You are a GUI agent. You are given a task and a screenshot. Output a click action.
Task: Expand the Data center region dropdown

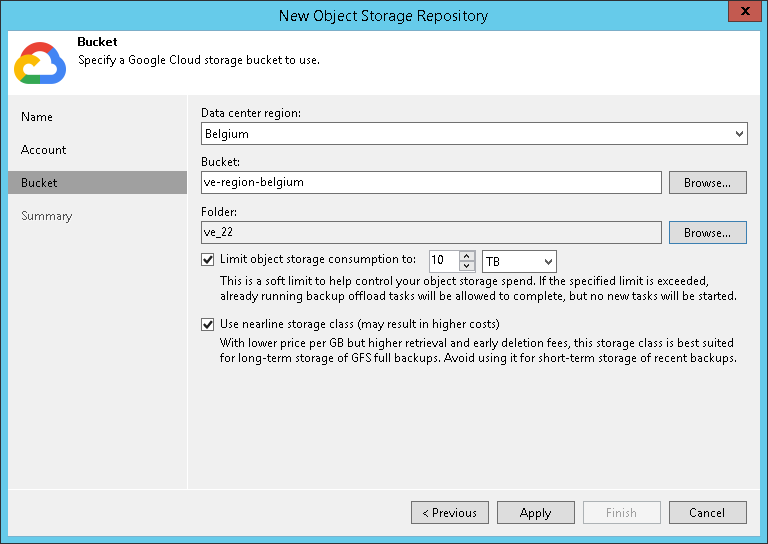pos(739,133)
